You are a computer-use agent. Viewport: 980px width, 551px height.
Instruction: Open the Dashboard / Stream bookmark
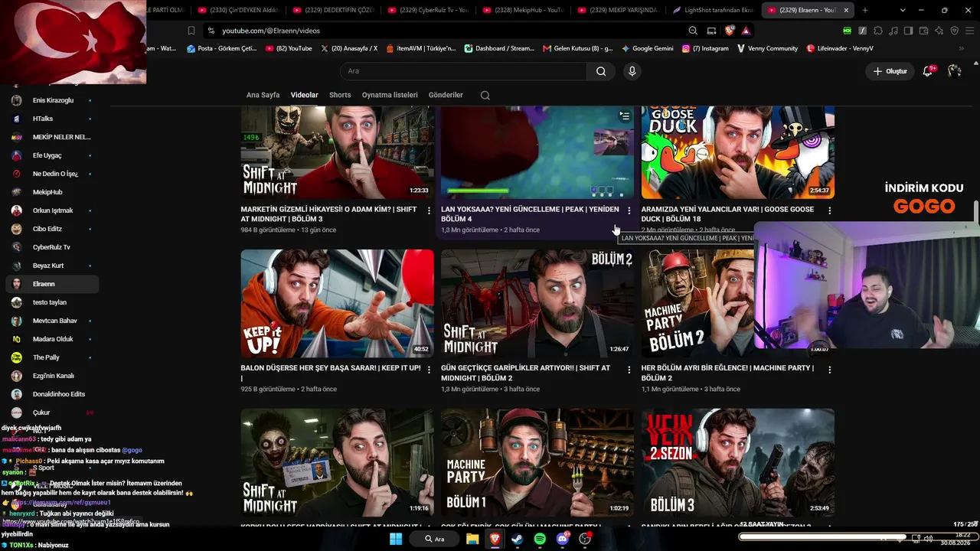pyautogui.click(x=499, y=48)
